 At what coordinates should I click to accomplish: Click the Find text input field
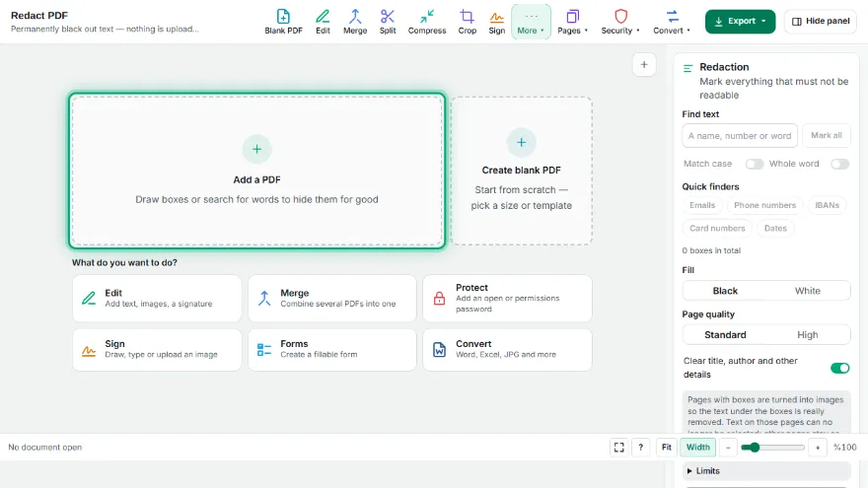tap(740, 136)
